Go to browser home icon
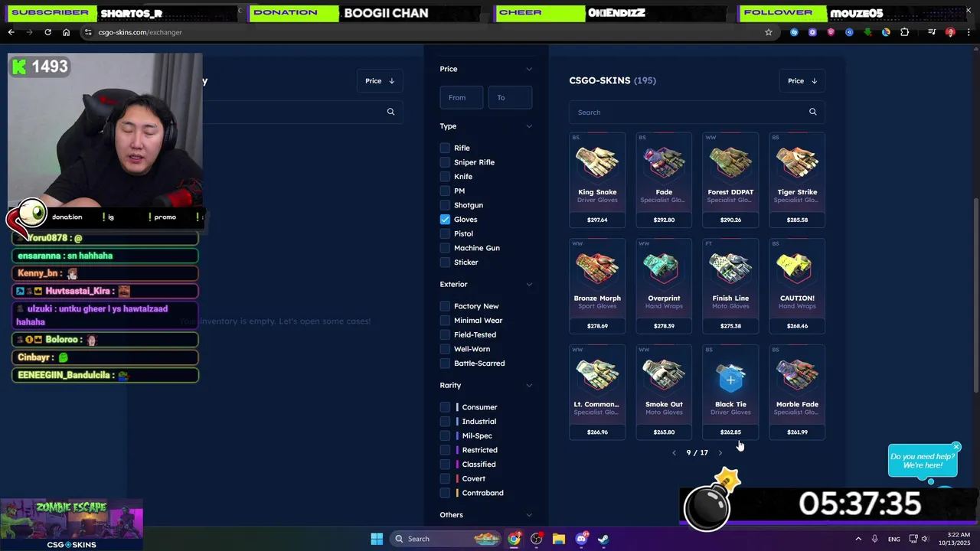 click(x=66, y=32)
